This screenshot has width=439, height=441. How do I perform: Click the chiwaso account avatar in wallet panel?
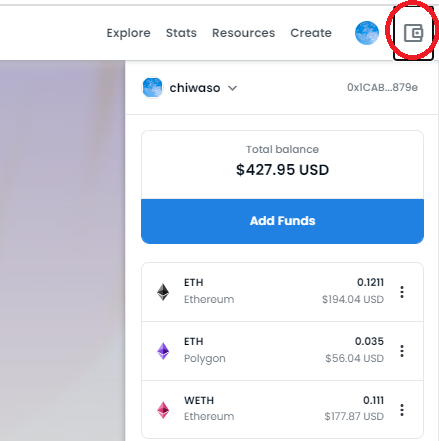pos(152,88)
